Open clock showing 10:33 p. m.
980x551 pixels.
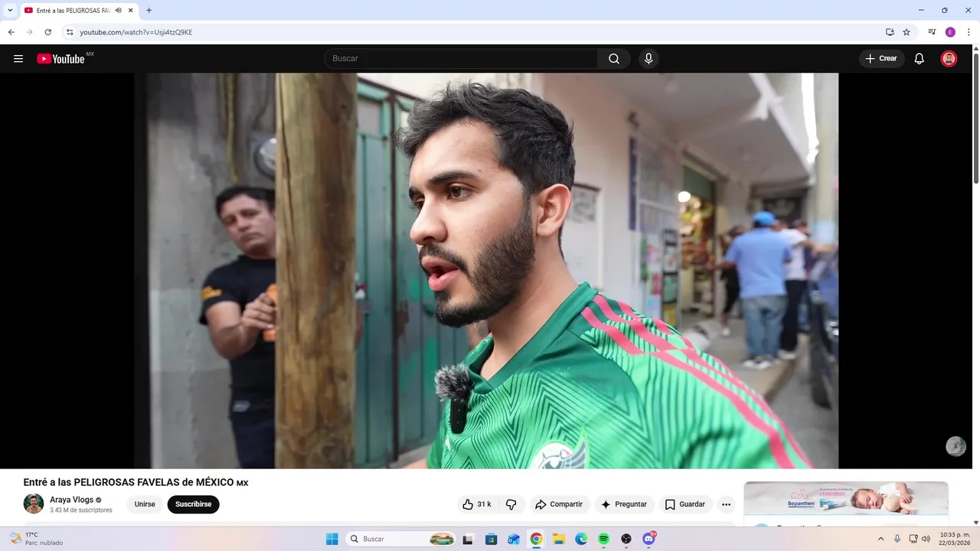(954, 539)
